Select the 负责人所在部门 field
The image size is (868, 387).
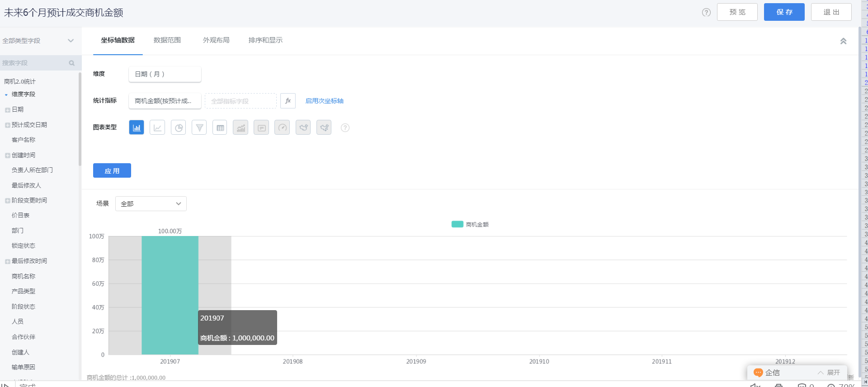(32, 170)
